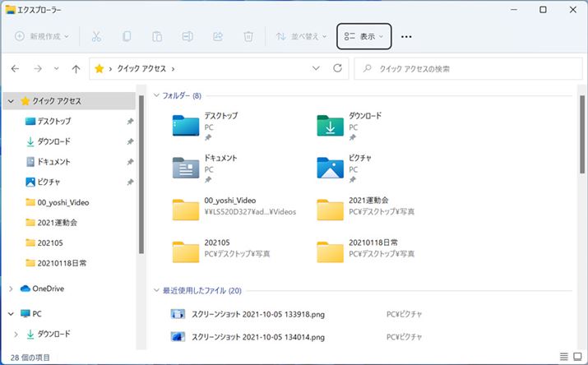Open the 表示 view dropdown

click(x=363, y=37)
